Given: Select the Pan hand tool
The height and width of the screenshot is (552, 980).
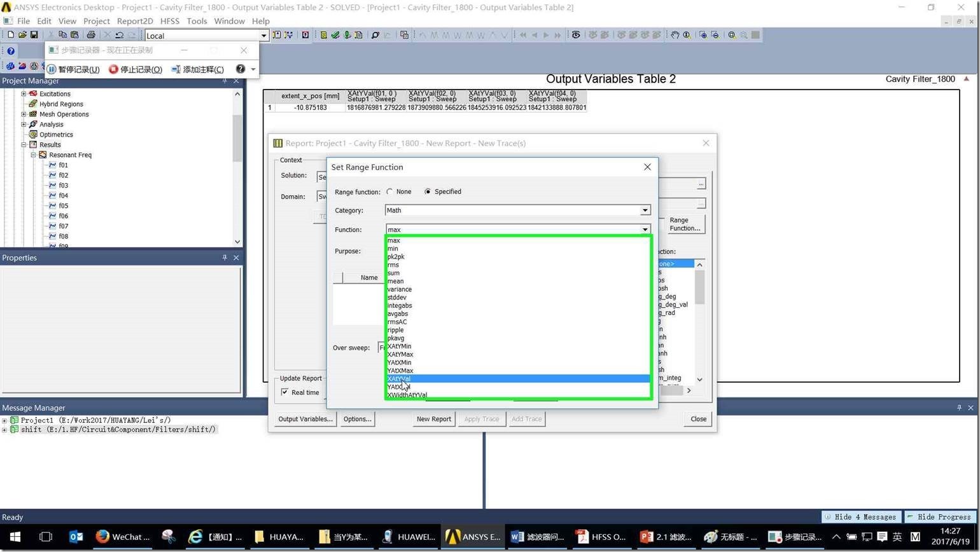Looking at the screenshot, I should tap(675, 35).
